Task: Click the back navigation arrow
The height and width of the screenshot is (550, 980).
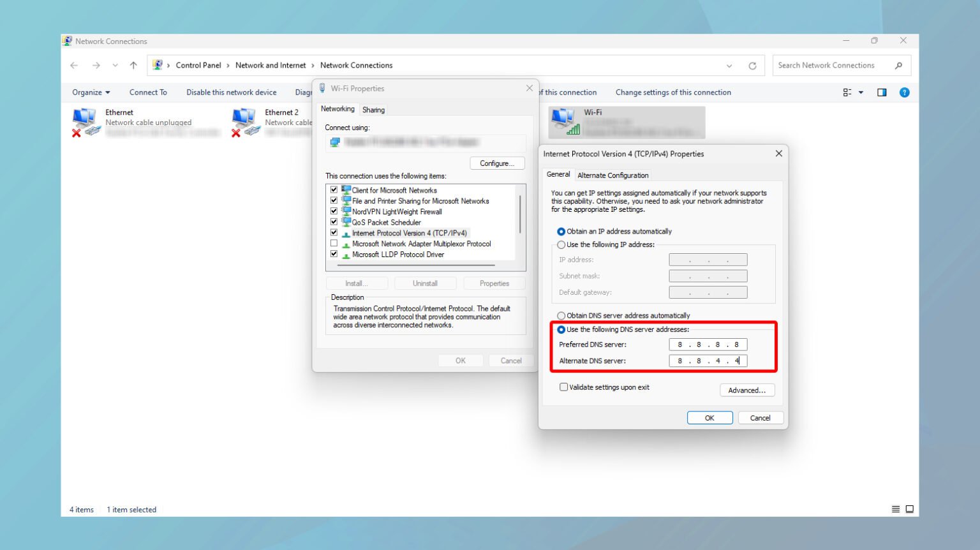Action: tap(74, 65)
